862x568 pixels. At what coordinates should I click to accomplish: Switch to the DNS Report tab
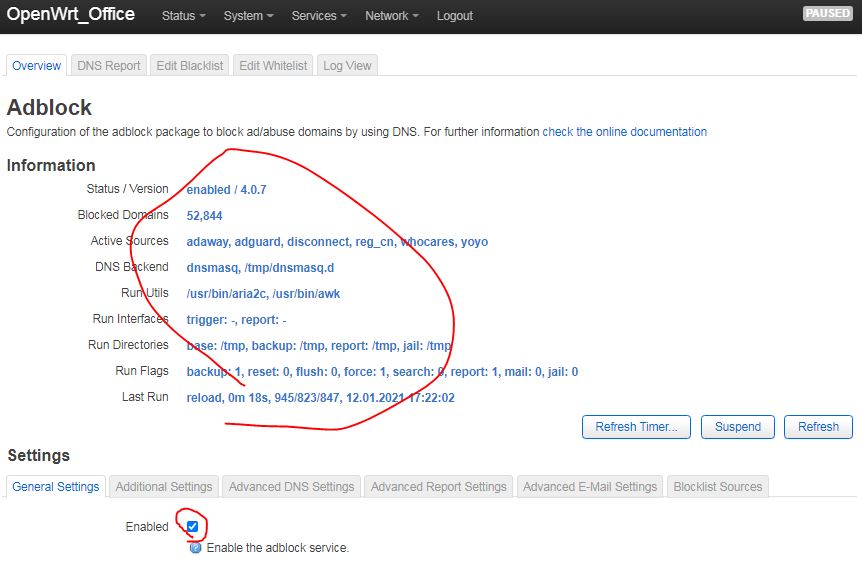coord(109,65)
